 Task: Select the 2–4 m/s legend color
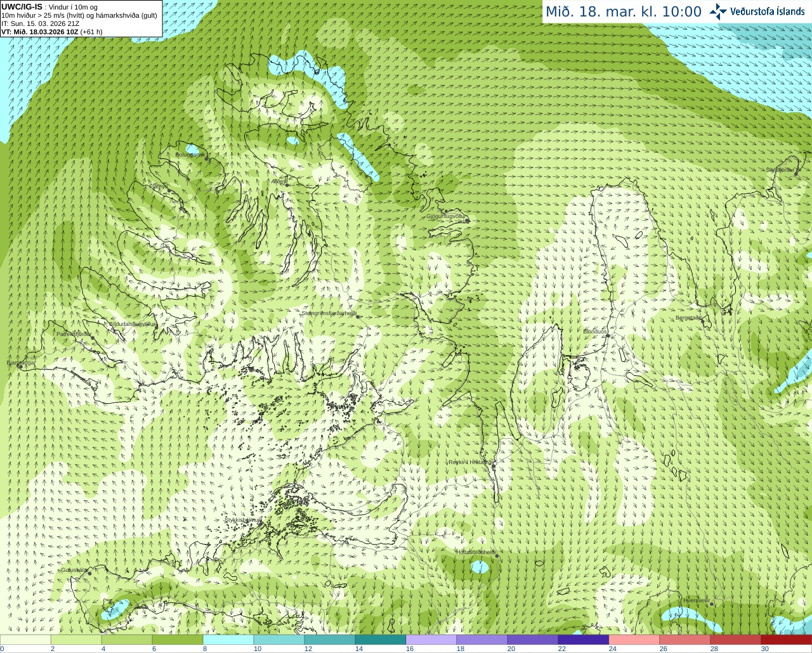tap(76, 640)
